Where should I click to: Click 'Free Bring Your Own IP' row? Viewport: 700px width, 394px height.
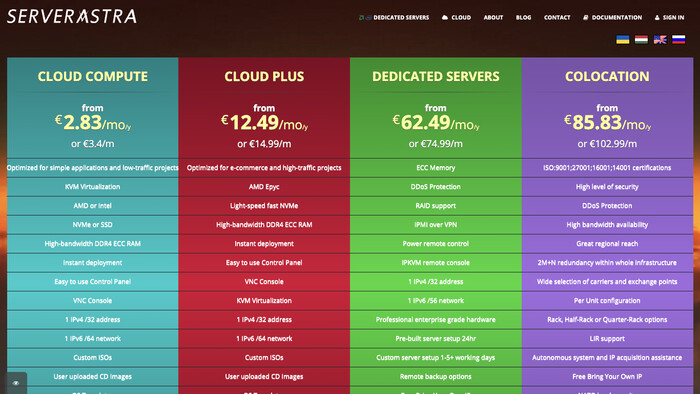pyautogui.click(x=607, y=377)
